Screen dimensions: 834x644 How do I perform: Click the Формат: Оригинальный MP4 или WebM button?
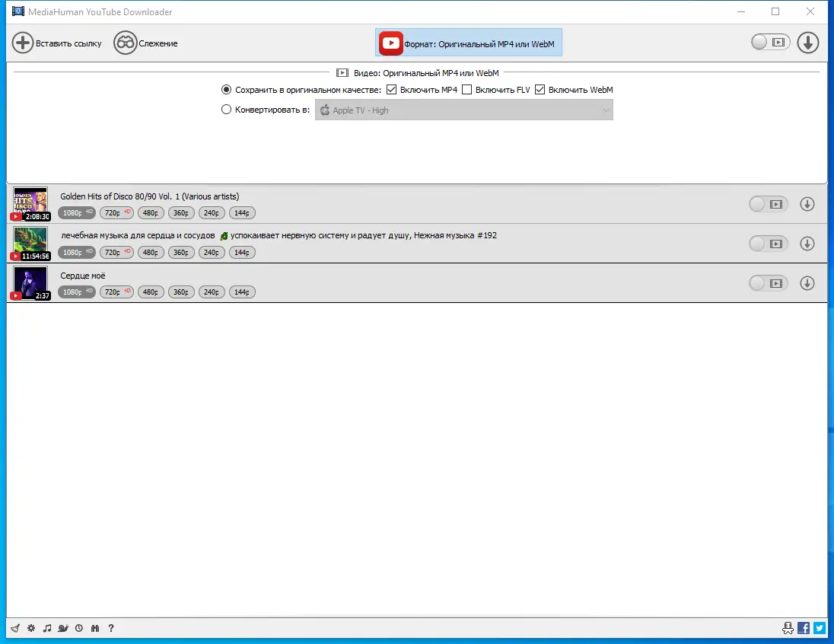coord(469,43)
